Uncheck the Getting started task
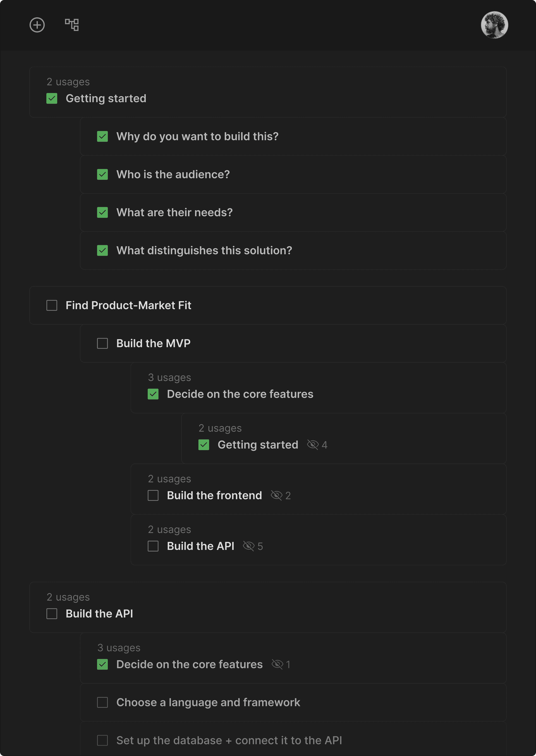Screen dimensions: 536x756 tap(51, 98)
